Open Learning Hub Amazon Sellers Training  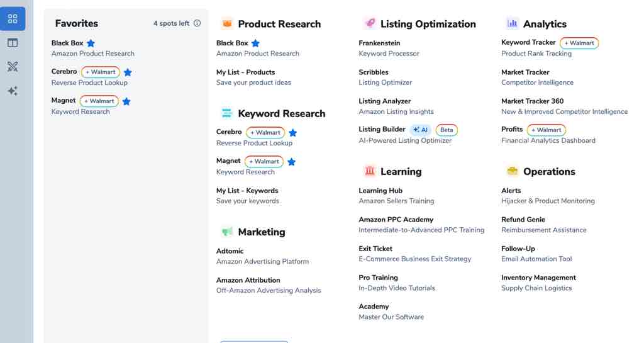point(396,196)
